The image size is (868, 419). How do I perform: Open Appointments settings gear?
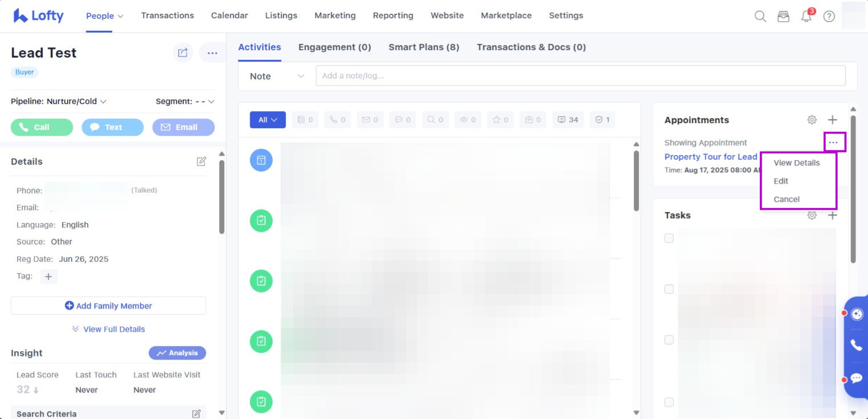812,120
